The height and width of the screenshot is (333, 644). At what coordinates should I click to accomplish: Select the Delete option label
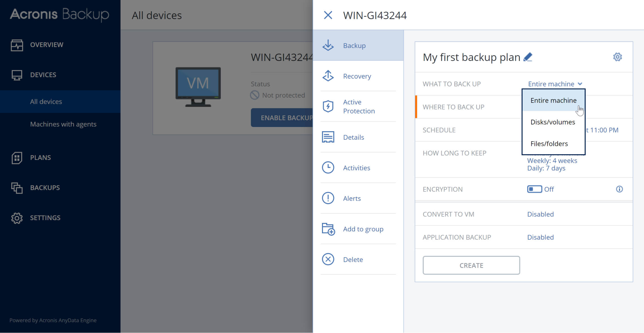point(353,259)
